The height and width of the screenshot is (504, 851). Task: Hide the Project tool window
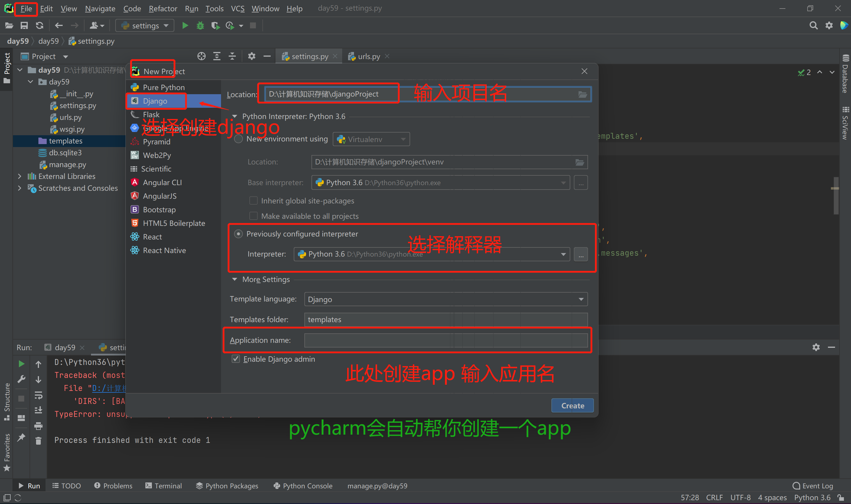click(x=267, y=56)
